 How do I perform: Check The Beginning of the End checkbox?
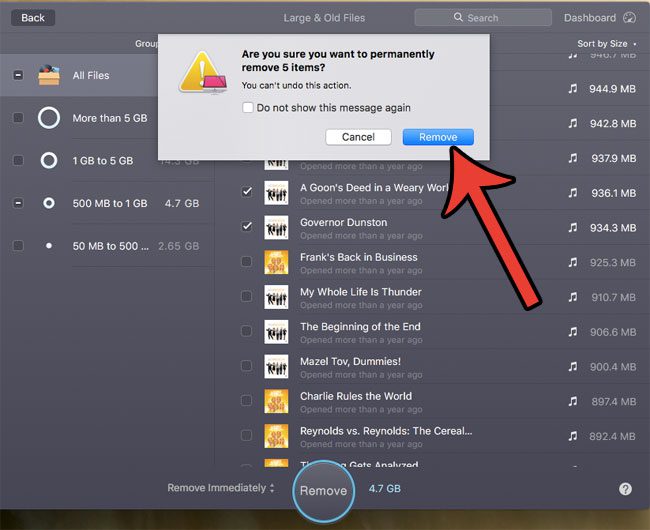click(247, 331)
